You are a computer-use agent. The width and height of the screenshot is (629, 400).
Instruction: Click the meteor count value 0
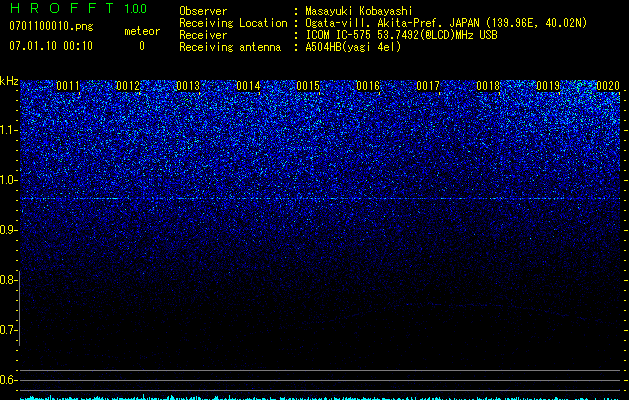point(142,46)
